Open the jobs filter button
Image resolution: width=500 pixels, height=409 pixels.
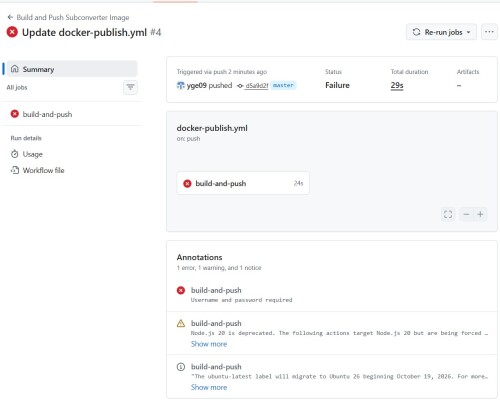130,87
